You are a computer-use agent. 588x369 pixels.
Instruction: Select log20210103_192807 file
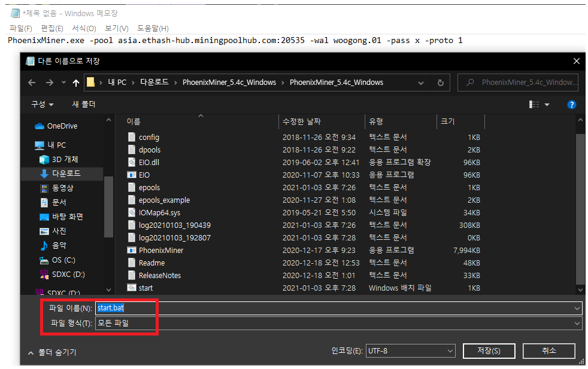click(175, 238)
